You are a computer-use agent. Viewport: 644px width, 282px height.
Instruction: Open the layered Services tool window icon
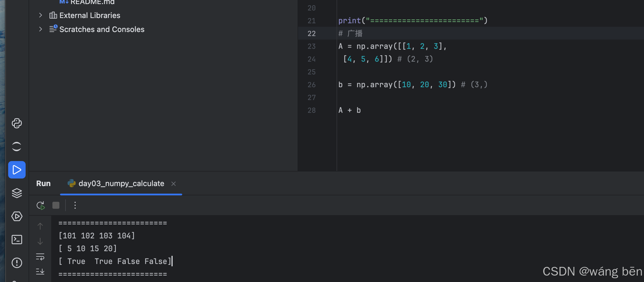(17, 193)
